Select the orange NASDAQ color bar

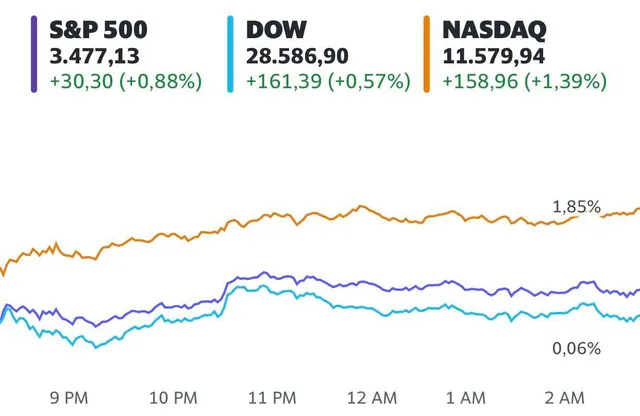[x=427, y=54]
